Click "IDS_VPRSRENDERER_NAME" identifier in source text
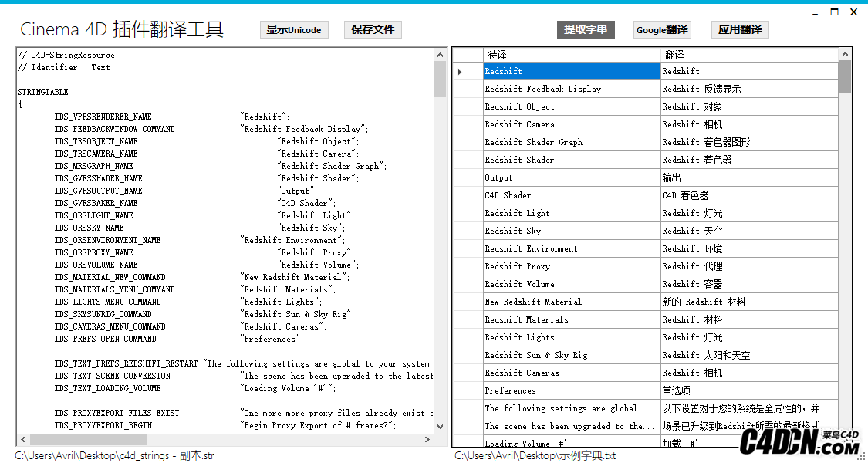 pyautogui.click(x=103, y=117)
